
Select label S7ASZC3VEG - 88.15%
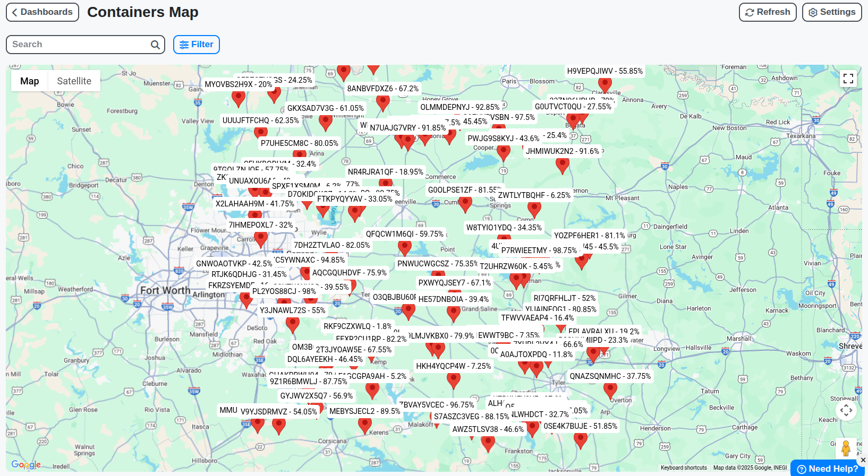[x=472, y=417]
